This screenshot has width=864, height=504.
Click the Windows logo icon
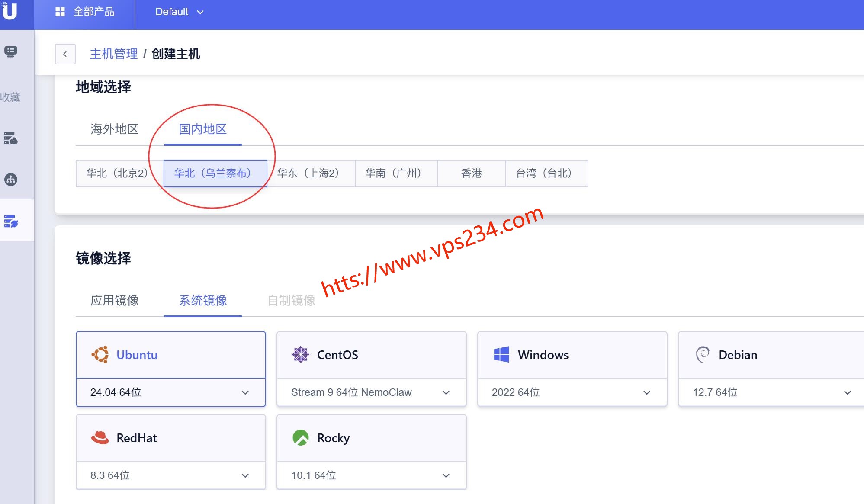point(501,355)
